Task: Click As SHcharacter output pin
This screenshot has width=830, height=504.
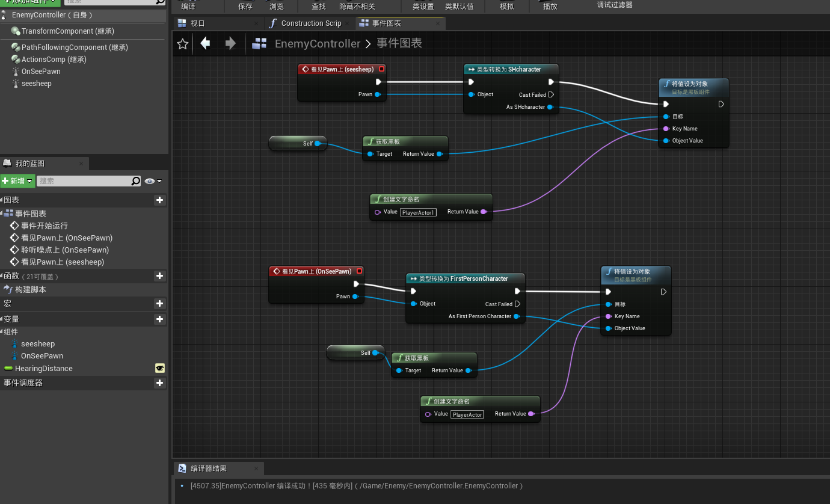Action: (x=550, y=107)
